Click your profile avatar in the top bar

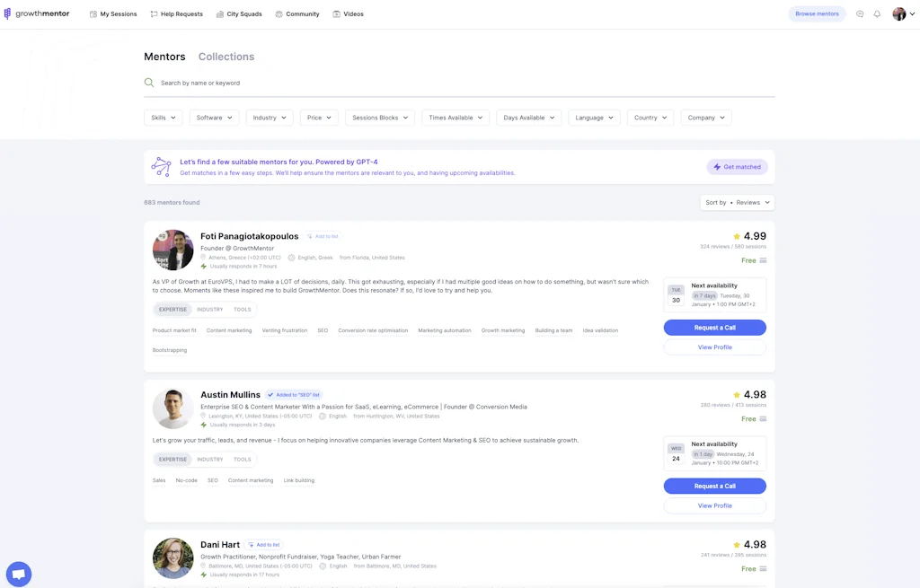pyautogui.click(x=899, y=13)
